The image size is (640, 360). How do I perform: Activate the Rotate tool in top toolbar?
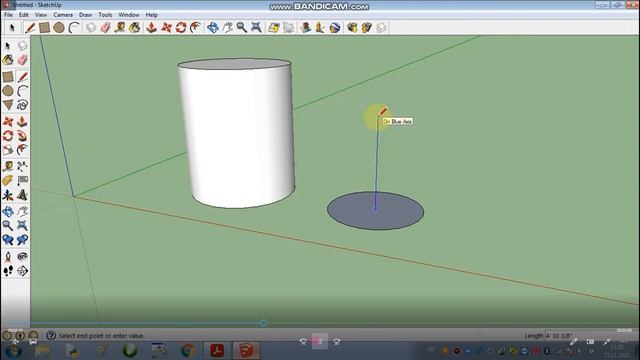(181, 27)
